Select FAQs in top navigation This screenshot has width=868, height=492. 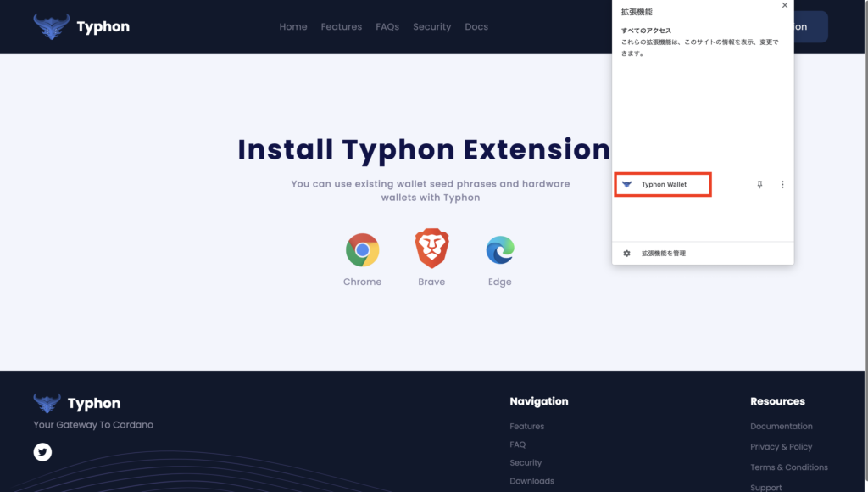coord(387,27)
